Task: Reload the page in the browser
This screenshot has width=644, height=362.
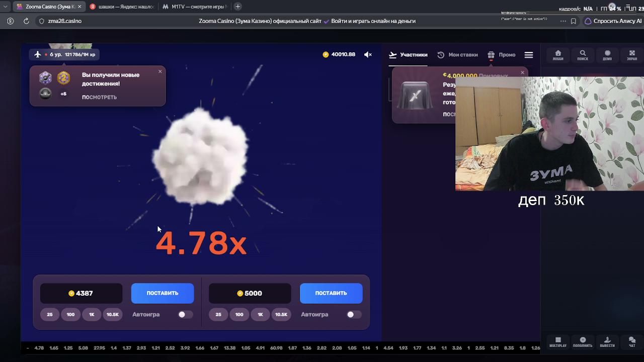Action: 26,21
